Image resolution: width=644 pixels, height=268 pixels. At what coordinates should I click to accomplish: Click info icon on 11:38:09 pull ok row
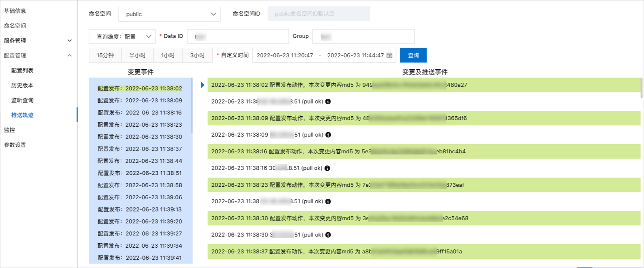328,135
